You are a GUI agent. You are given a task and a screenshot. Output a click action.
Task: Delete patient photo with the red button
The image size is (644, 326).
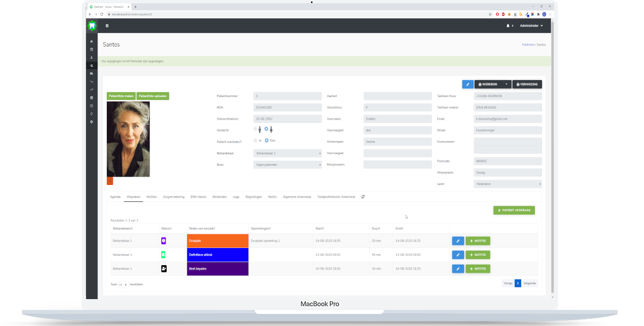[110, 181]
